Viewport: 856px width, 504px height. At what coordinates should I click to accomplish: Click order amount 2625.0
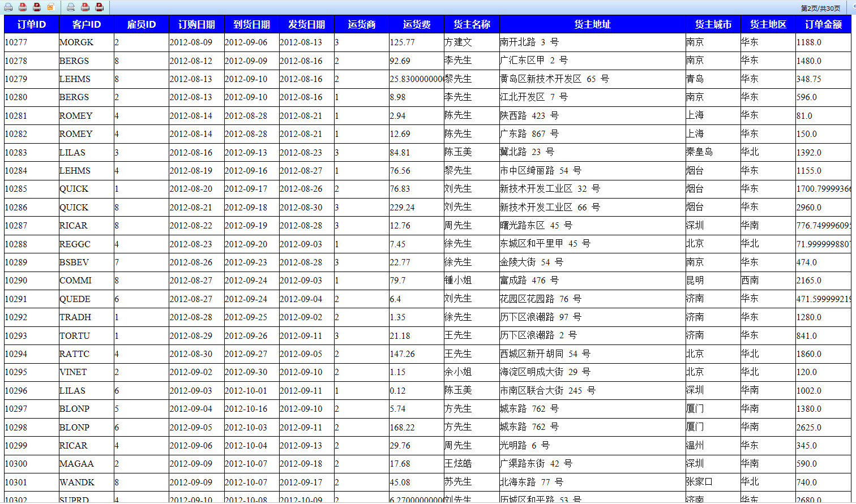809,428
